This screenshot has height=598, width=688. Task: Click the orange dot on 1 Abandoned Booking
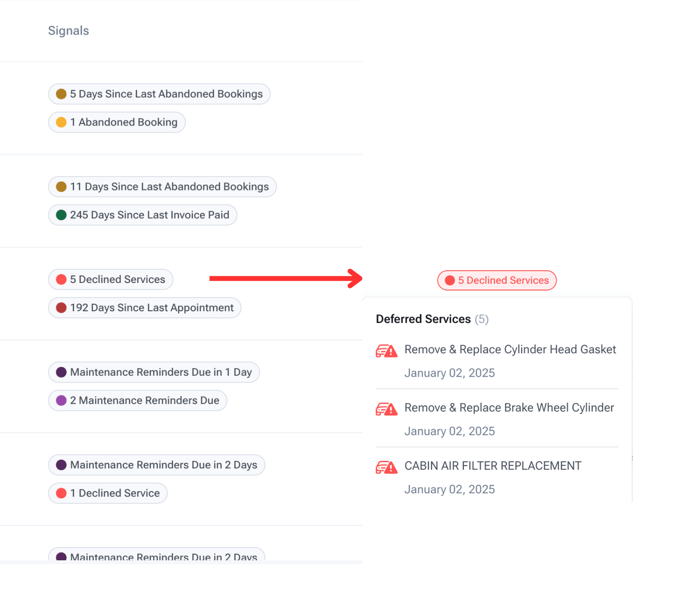pos(61,122)
